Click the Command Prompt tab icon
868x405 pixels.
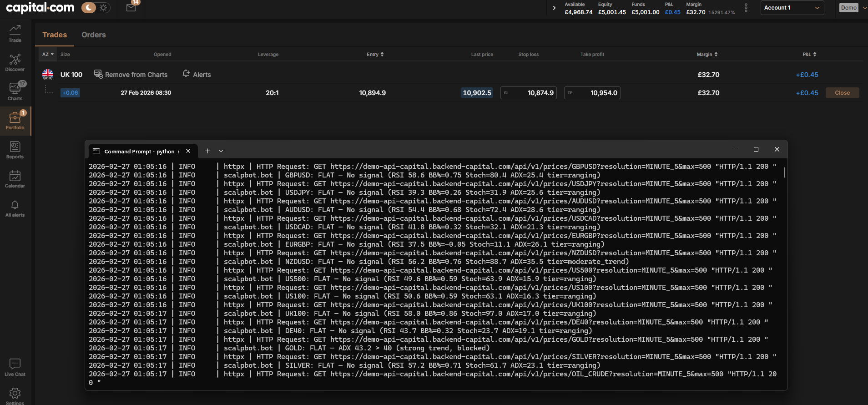point(96,151)
